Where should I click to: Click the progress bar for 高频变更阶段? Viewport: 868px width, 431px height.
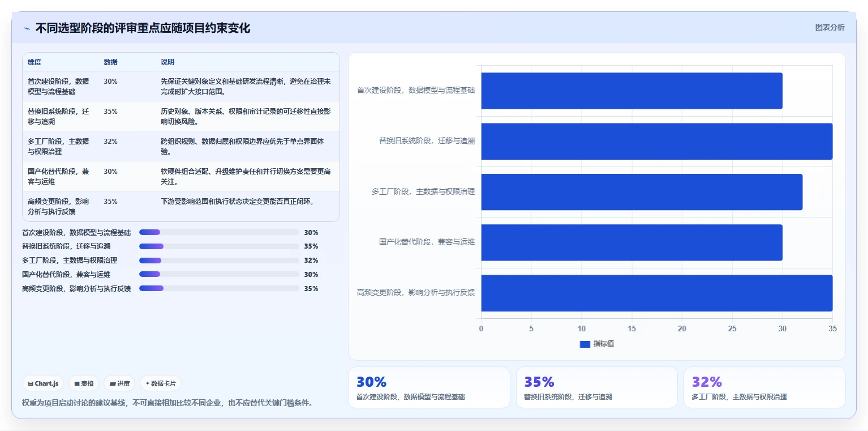[x=219, y=288]
